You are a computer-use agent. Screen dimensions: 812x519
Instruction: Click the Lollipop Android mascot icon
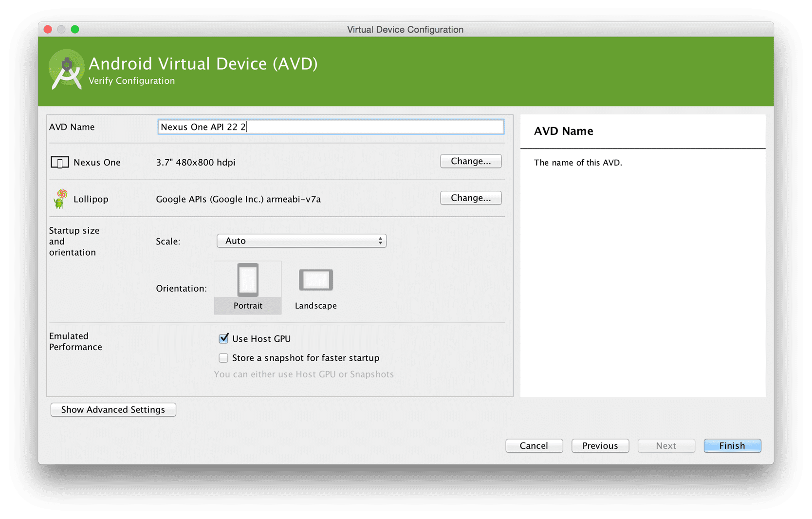tap(60, 199)
